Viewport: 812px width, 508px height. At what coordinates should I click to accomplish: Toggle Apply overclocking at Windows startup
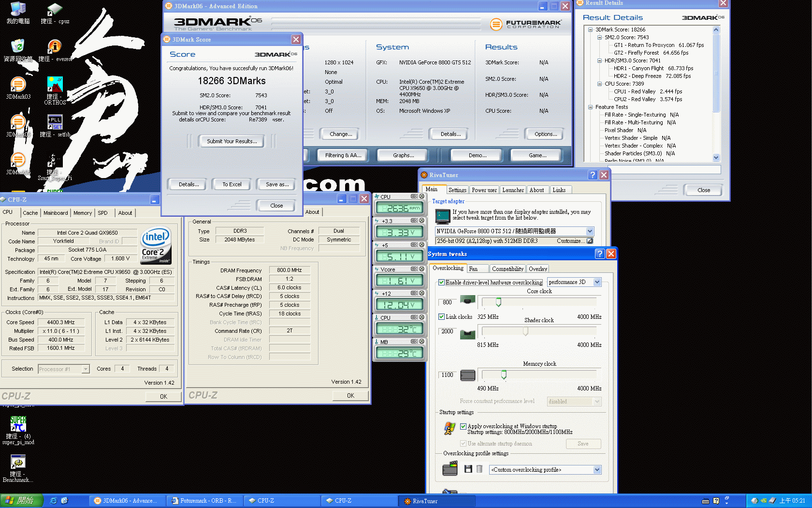pyautogui.click(x=464, y=426)
